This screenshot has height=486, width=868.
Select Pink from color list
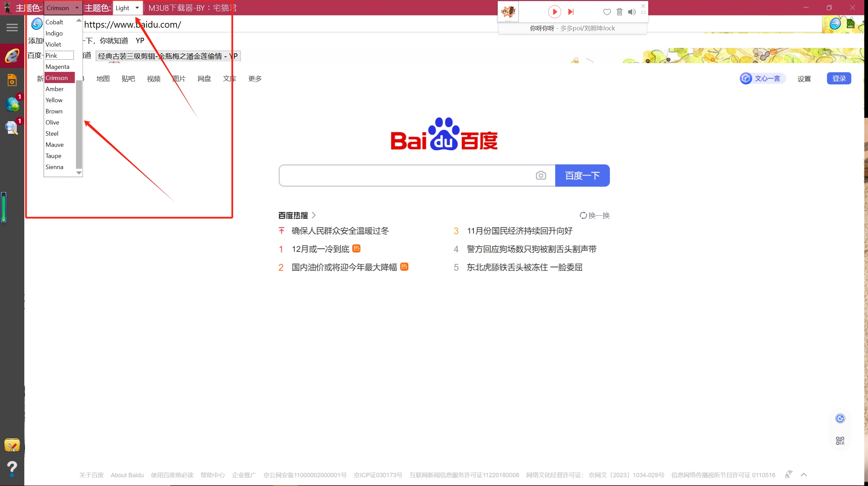click(60, 55)
